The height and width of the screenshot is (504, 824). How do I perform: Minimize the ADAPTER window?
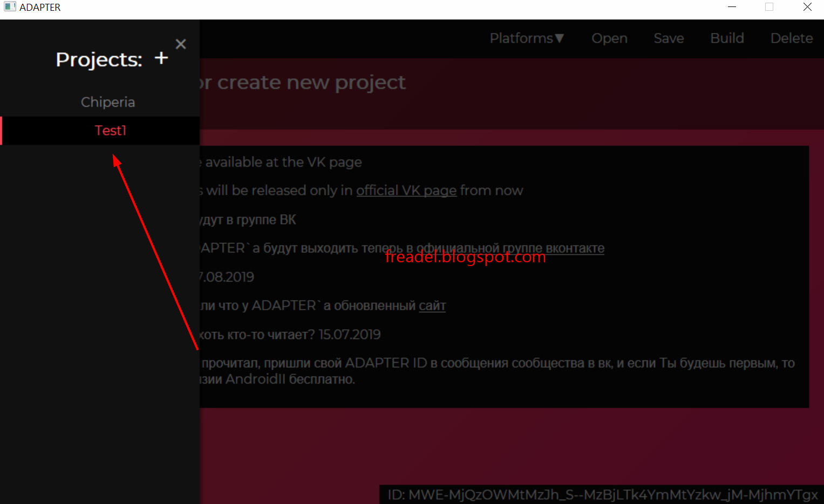(x=732, y=7)
